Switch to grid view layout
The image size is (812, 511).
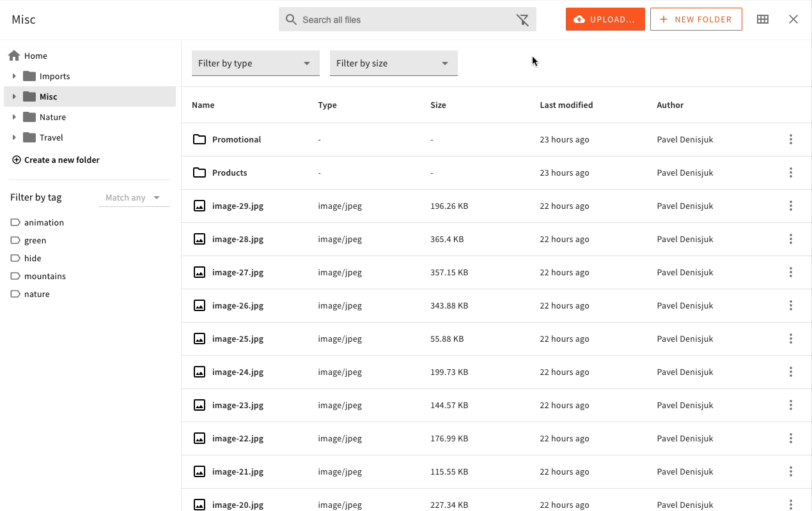[763, 19]
